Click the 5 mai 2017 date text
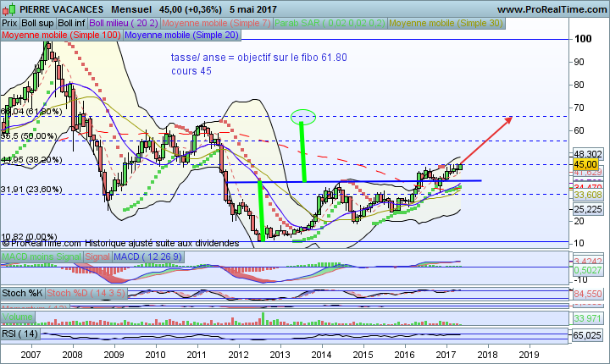The width and height of the screenshot is (610, 364). [253, 9]
